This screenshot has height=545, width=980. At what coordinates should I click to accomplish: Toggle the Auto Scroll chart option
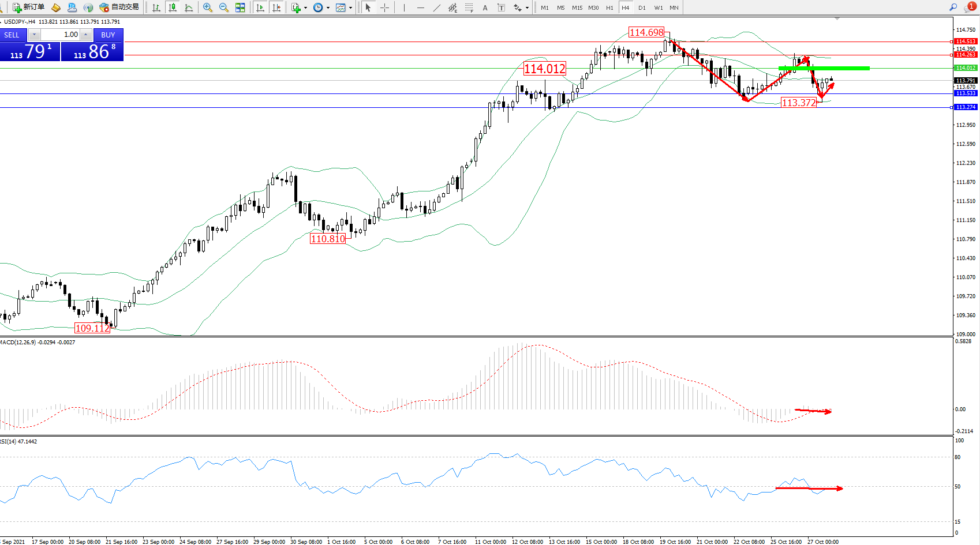click(260, 7)
